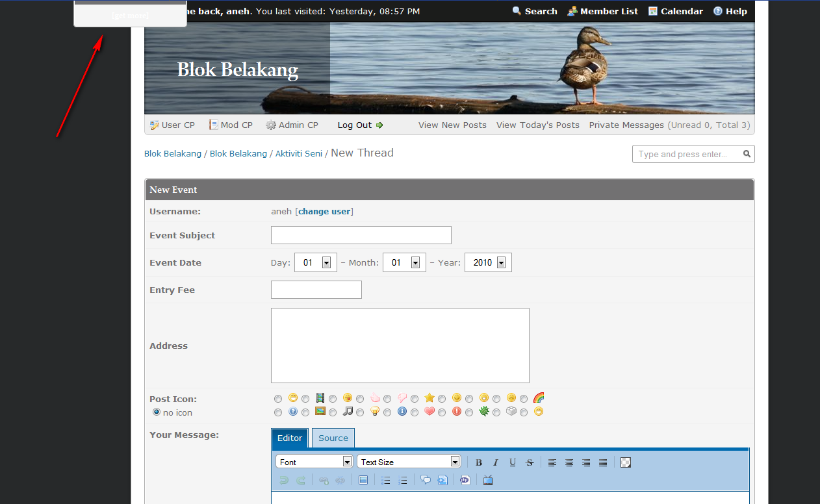The height and width of the screenshot is (504, 820).
Task: Insert a bulleted list
Action: (x=386, y=481)
